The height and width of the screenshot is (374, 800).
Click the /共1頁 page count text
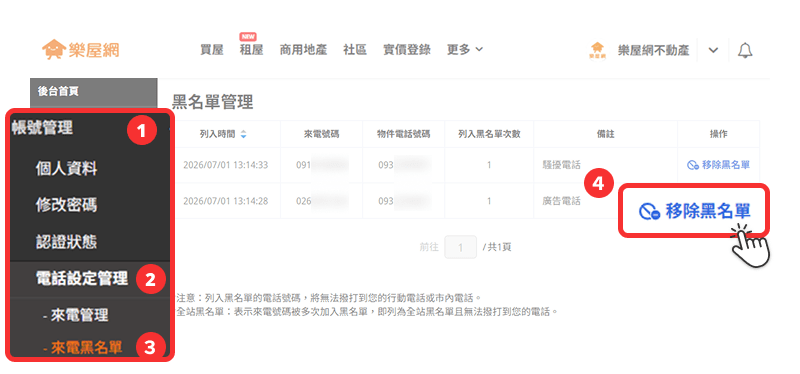tap(497, 247)
